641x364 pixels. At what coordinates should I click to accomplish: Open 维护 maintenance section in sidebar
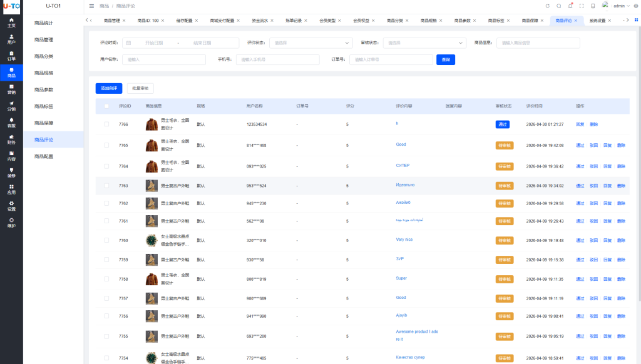point(11,223)
